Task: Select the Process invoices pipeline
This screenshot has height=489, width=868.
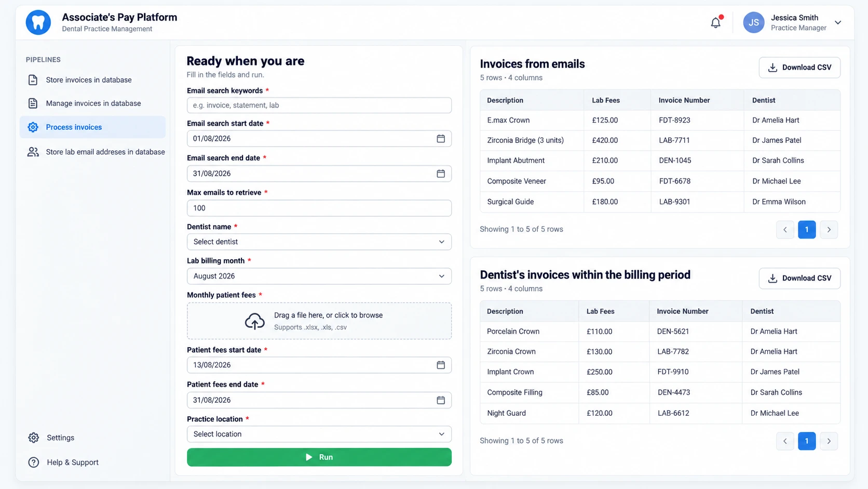Action: (92, 127)
